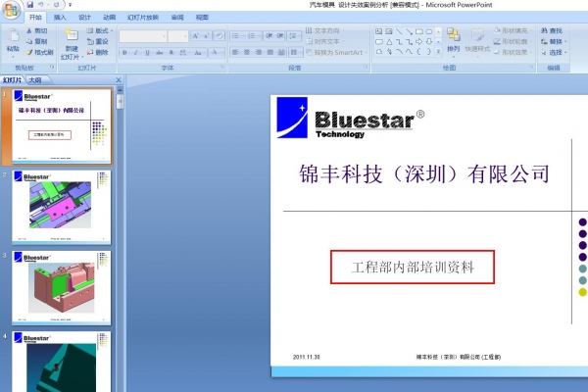Viewport: 588px width, 392px height.
Task: Select the text box shape in gallery
Action: [378, 31]
